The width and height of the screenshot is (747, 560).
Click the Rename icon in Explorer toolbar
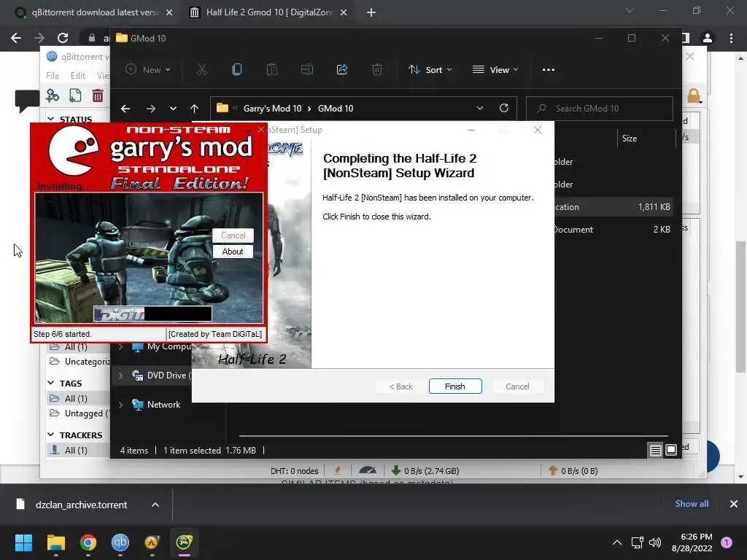click(x=307, y=69)
